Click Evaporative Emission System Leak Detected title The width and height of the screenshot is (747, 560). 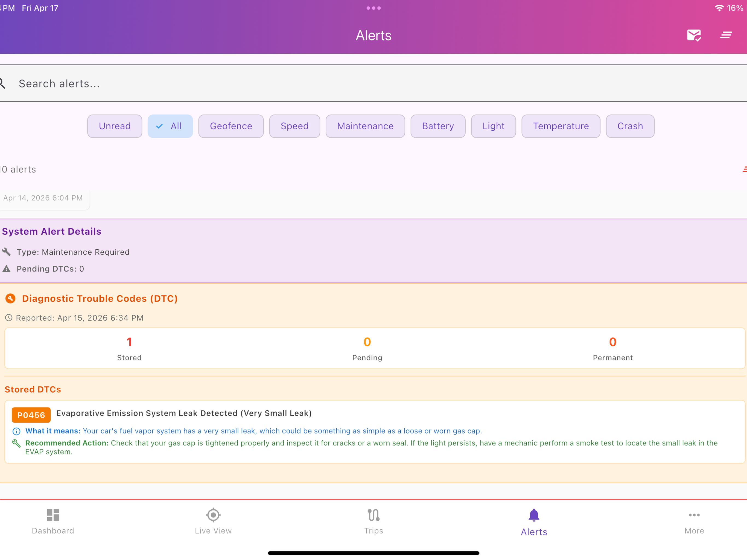(184, 413)
